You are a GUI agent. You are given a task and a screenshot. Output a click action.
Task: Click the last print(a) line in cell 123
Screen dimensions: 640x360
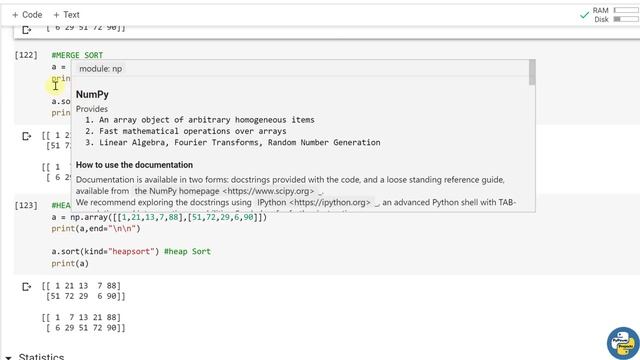[x=70, y=264]
